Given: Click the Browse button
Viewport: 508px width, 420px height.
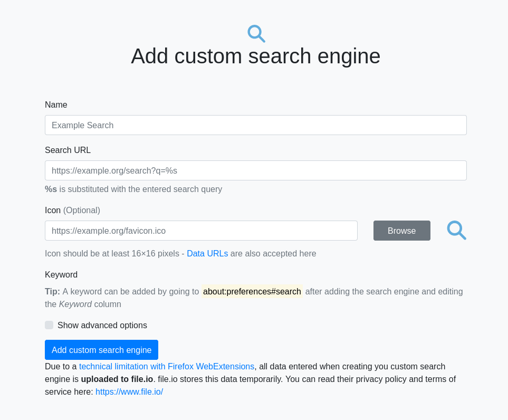Looking at the screenshot, I should (x=401, y=231).
